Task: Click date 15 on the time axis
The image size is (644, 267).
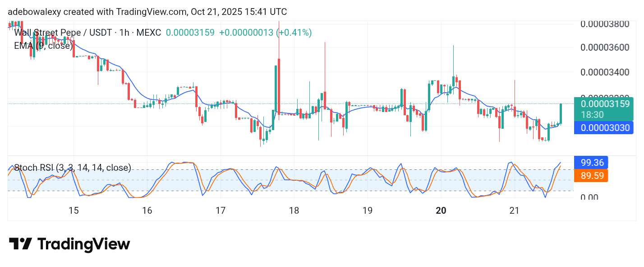Action: 74,211
